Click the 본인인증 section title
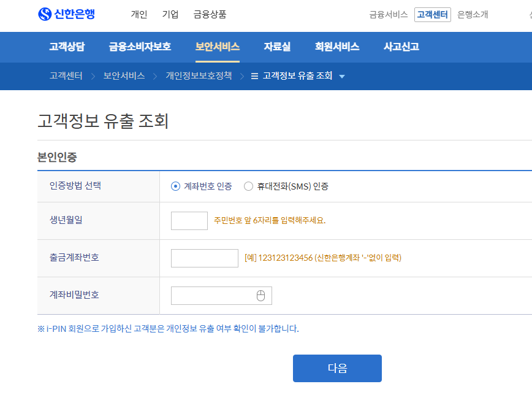The height and width of the screenshot is (419, 532). 57,157
